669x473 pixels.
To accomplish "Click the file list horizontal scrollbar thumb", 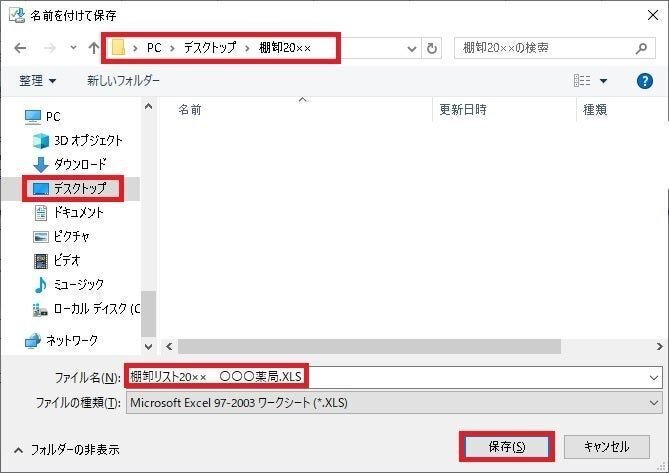I will (369, 346).
